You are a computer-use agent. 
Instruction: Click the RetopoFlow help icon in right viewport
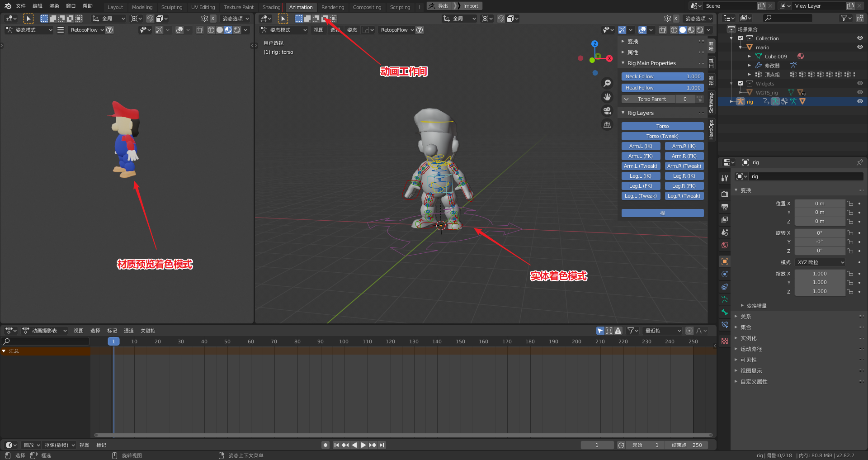pyautogui.click(x=420, y=30)
